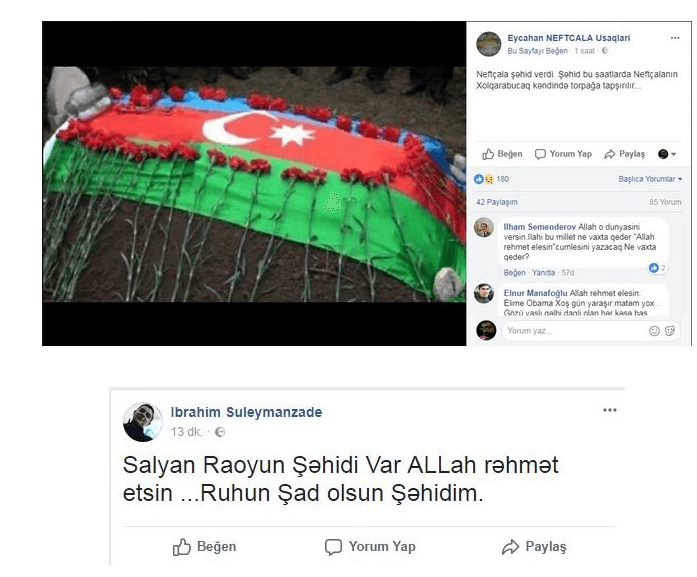Screen dimensions: 697x577
Task: Like the flag post with Beğen
Action: click(x=502, y=154)
